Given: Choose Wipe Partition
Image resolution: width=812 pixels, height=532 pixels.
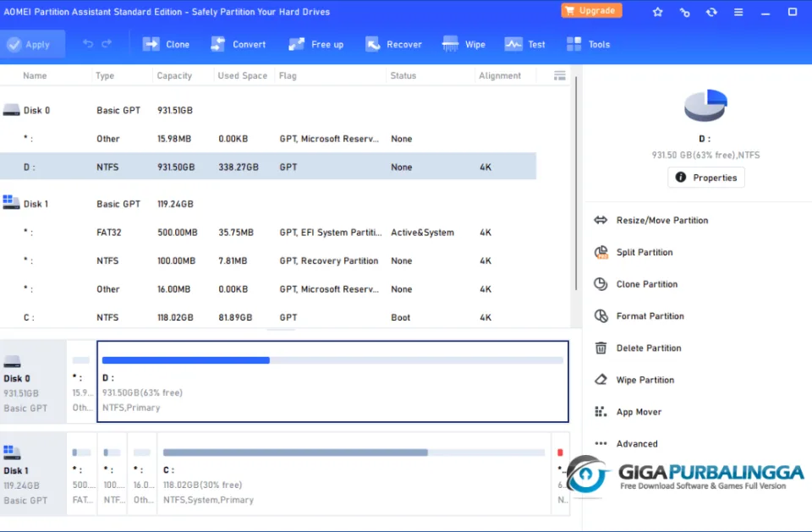Looking at the screenshot, I should pos(645,380).
